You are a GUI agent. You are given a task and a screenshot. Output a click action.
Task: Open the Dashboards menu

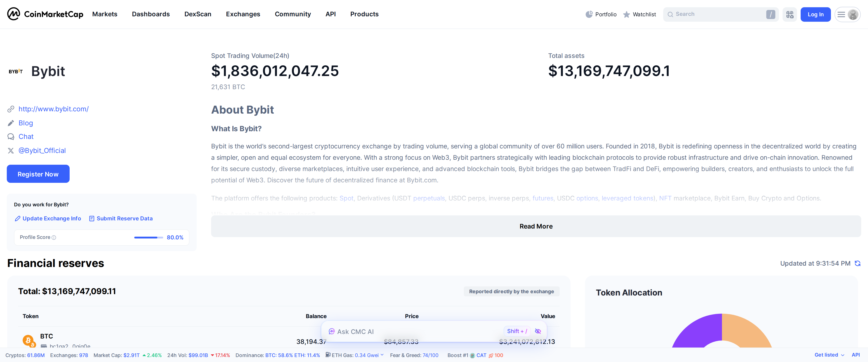click(151, 14)
